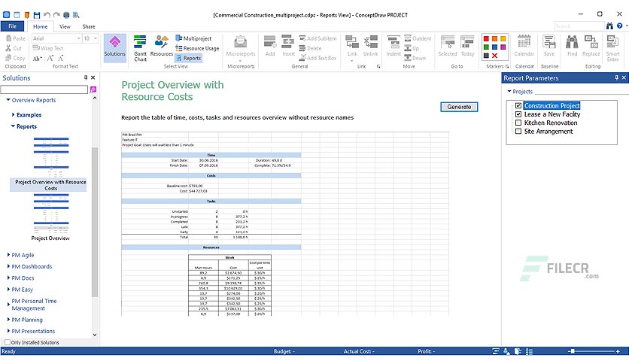Image resolution: width=629 pixels, height=364 pixels.
Task: Click Paste in the Clipboard group
Action: 16,38
